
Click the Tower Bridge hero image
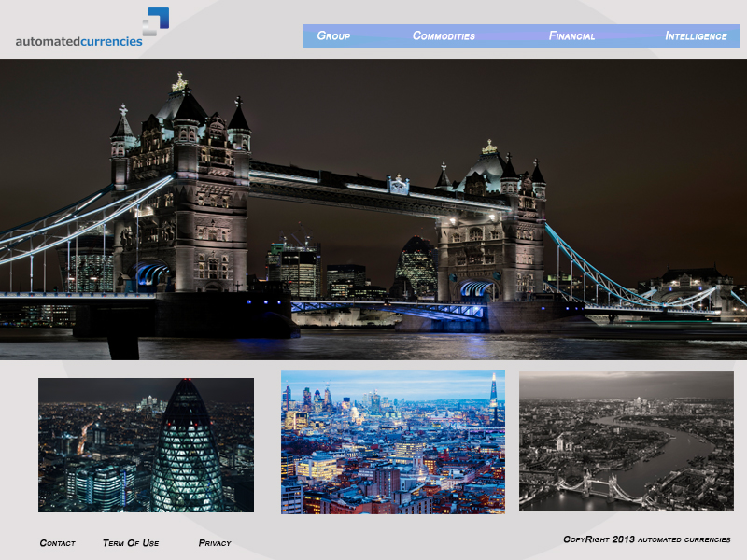pos(373,209)
